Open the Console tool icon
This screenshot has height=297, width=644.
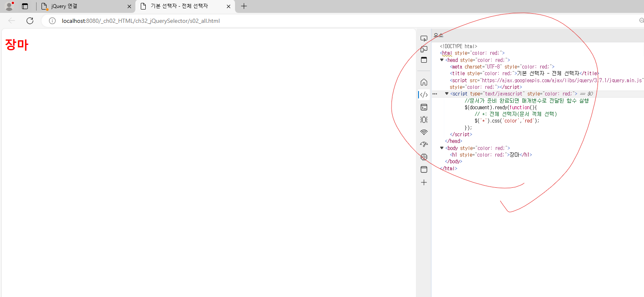tap(424, 107)
